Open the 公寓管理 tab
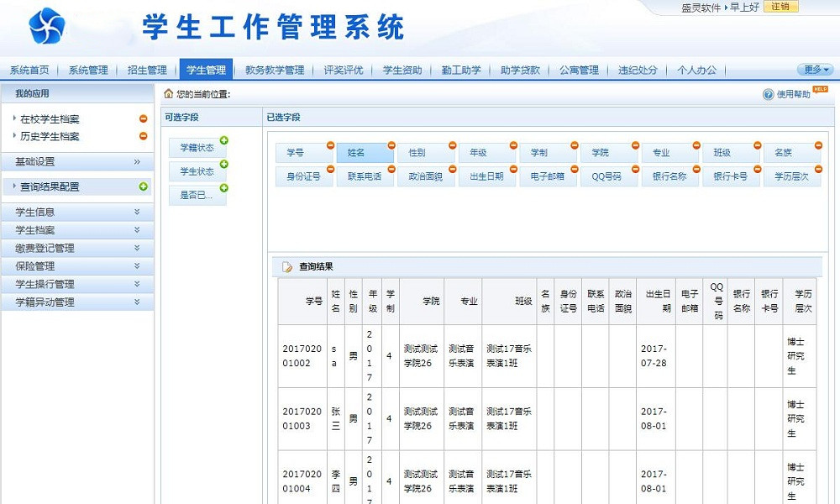This screenshot has height=504, width=840. pyautogui.click(x=579, y=71)
